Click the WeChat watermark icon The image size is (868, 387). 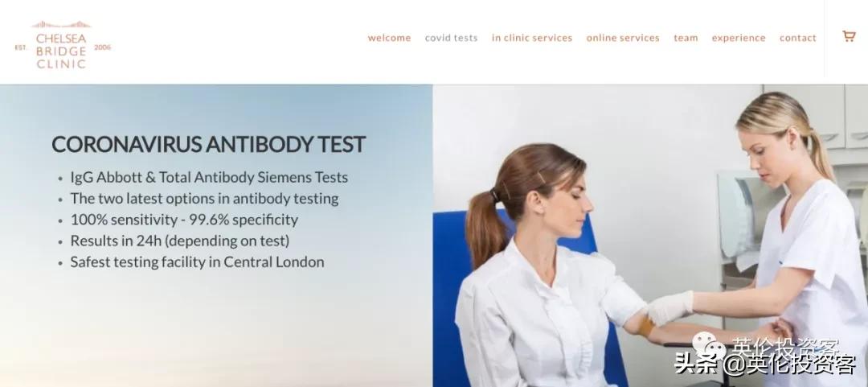tap(709, 347)
